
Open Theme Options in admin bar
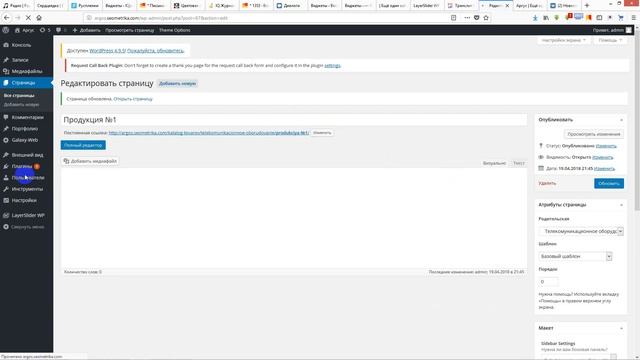point(174,30)
